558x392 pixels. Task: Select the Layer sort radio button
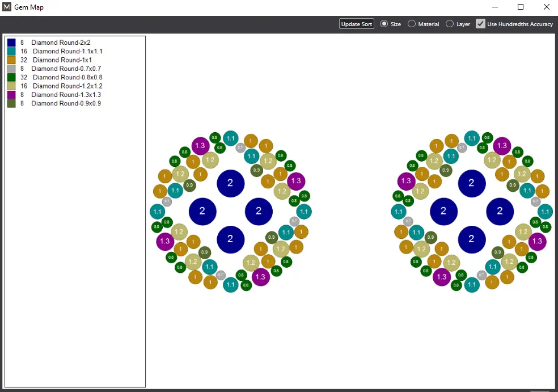pyautogui.click(x=450, y=24)
